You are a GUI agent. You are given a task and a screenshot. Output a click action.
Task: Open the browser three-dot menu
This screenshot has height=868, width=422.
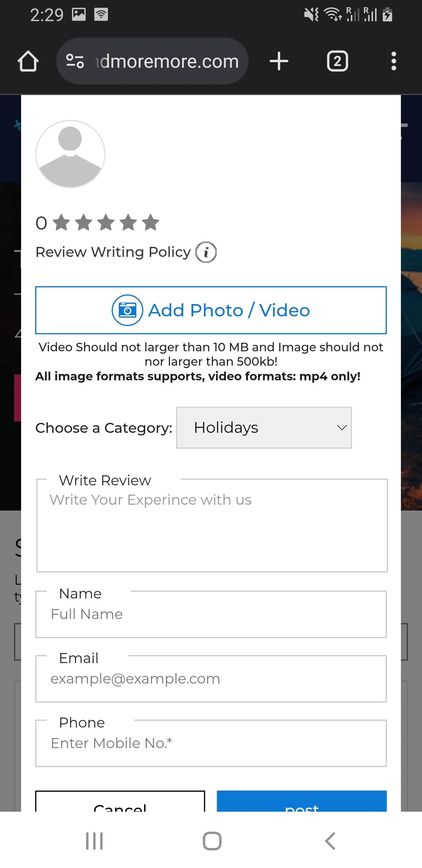pyautogui.click(x=394, y=61)
